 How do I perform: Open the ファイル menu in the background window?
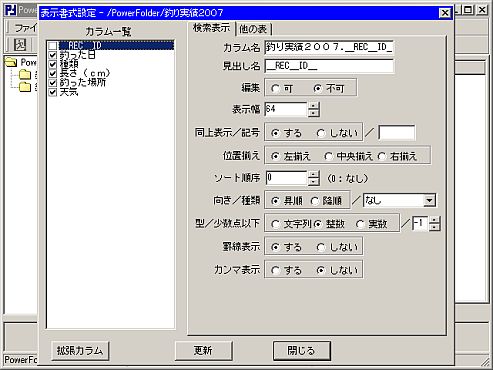click(x=25, y=28)
